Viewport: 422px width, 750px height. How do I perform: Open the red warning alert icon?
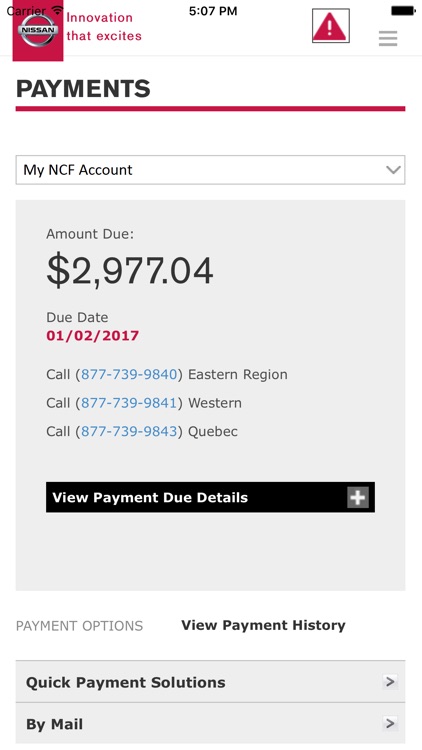331,26
